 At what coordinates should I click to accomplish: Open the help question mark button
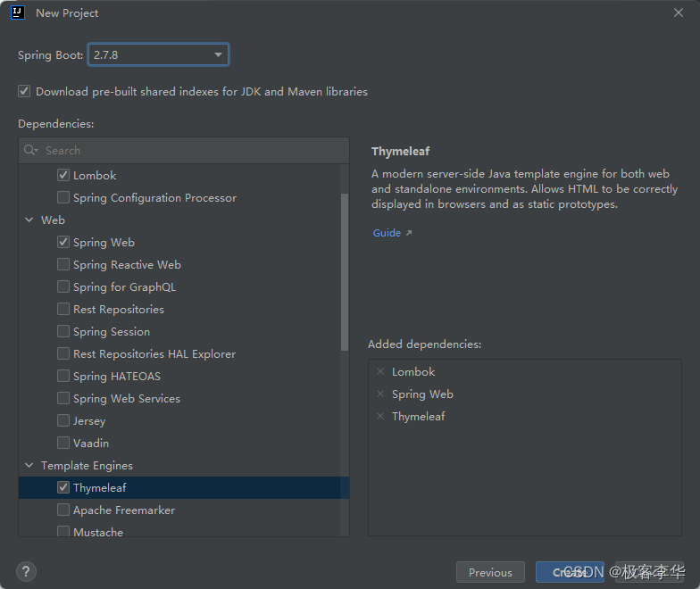[x=26, y=571]
